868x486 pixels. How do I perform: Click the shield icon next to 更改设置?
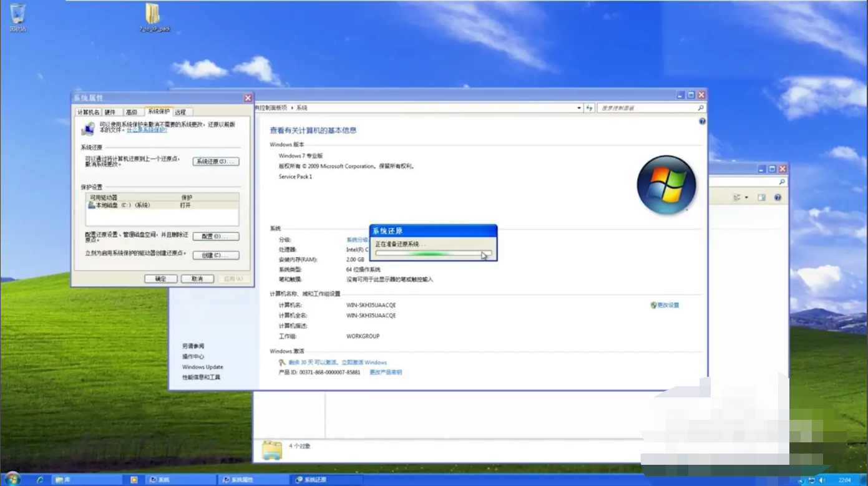653,305
